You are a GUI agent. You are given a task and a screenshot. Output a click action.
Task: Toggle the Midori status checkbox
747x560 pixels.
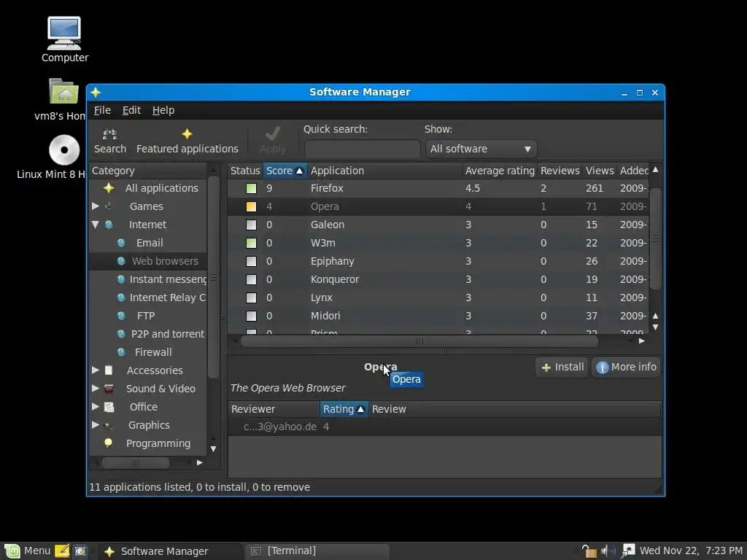coord(251,316)
